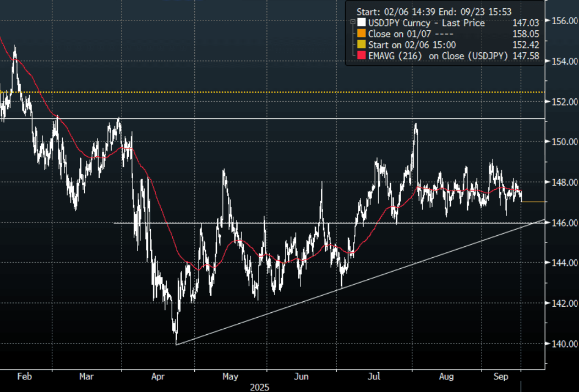The height and width of the screenshot is (392, 579).
Task: Click the orange Close on 01/07 swatch
Action: coord(361,34)
